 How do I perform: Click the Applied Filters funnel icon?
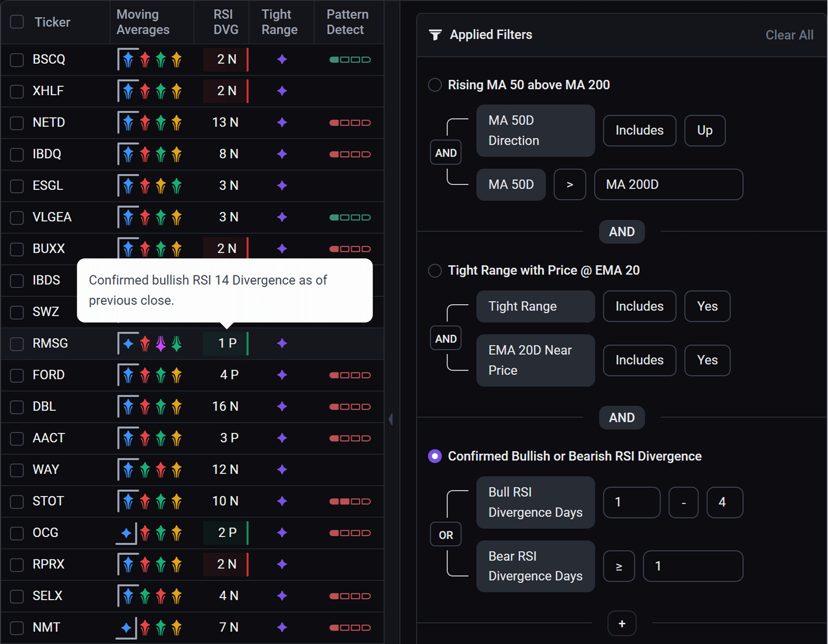coord(435,35)
